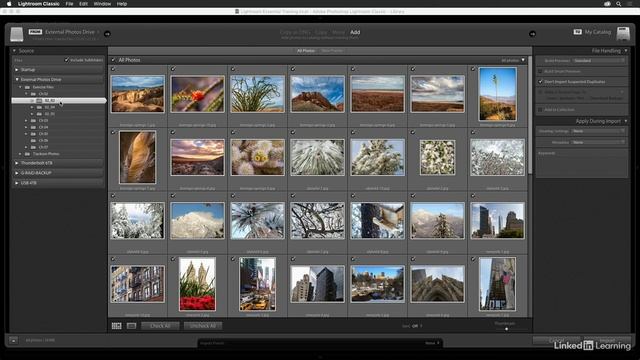Click the Tracksion Photos folder icon

(x=27, y=154)
